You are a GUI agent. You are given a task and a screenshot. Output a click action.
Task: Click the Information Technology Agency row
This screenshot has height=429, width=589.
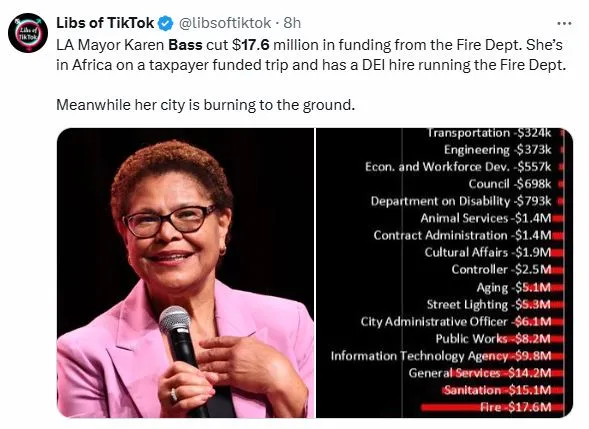pos(447,356)
